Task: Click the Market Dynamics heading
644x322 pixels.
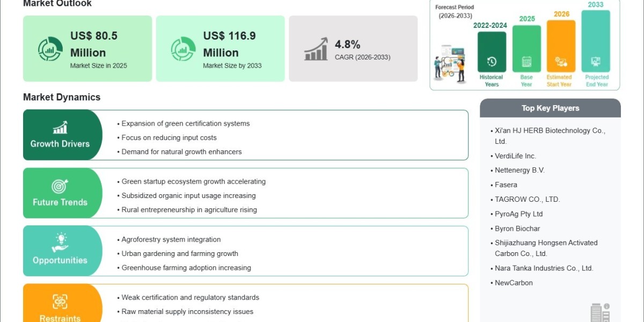Action: click(x=62, y=97)
